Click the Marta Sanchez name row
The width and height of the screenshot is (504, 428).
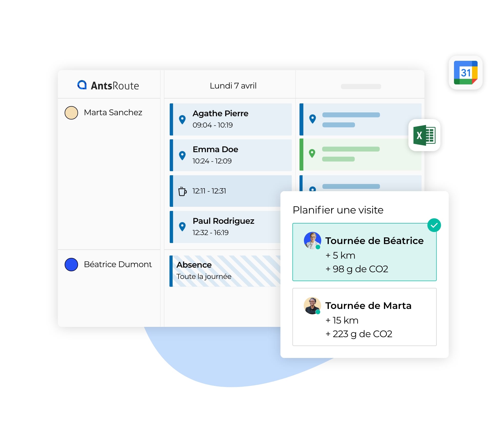click(113, 113)
